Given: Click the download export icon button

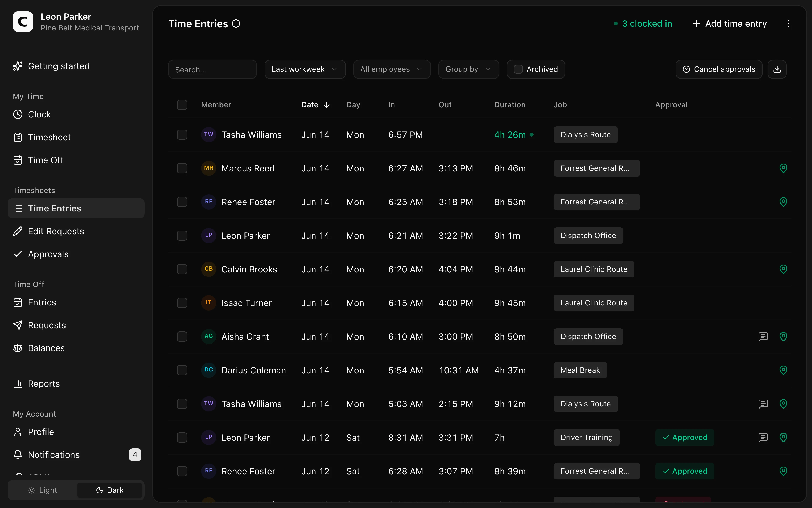Looking at the screenshot, I should click(x=777, y=69).
